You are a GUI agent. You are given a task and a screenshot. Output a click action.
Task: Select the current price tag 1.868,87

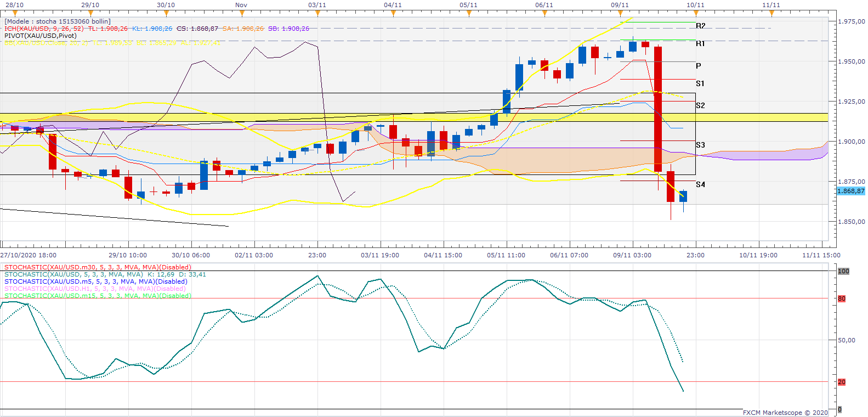pos(851,191)
